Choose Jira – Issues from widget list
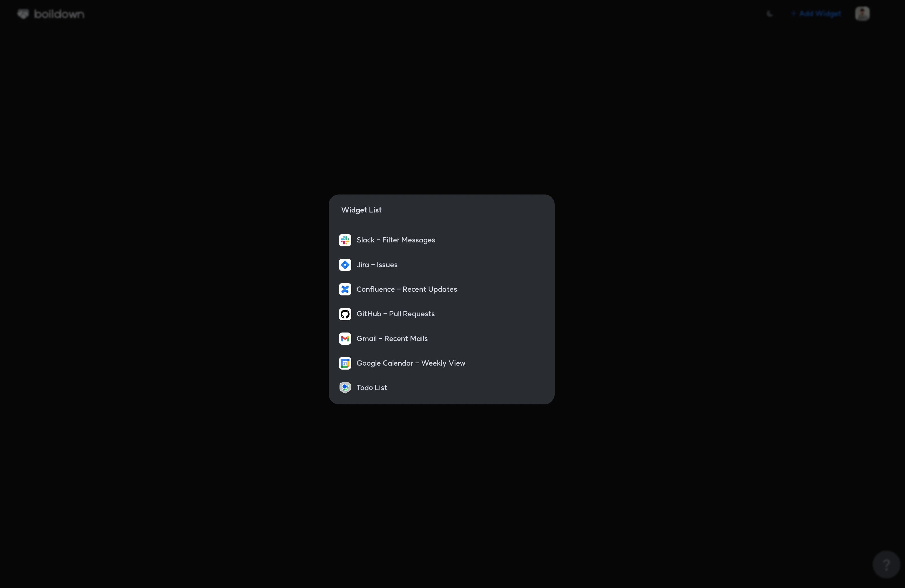 (377, 265)
